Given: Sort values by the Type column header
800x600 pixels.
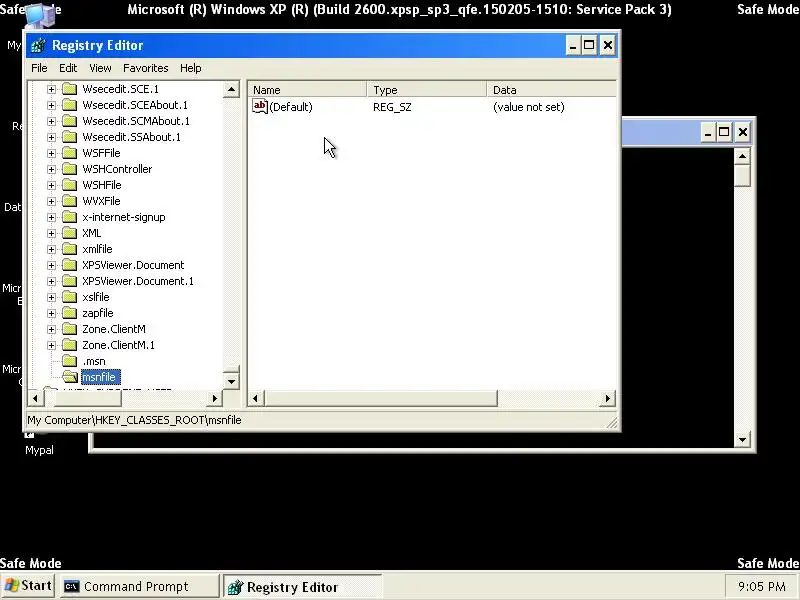Looking at the screenshot, I should coord(427,90).
